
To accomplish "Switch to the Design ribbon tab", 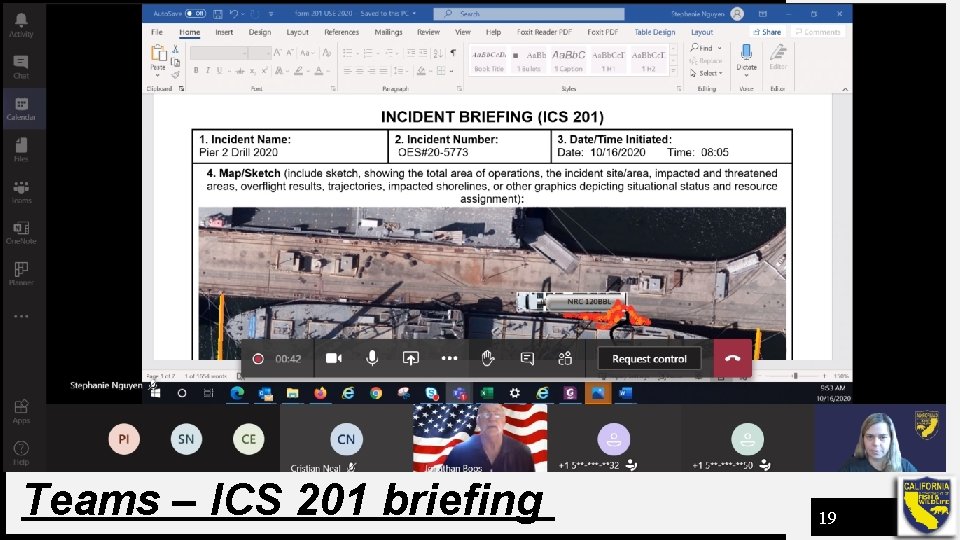I will coord(260,32).
